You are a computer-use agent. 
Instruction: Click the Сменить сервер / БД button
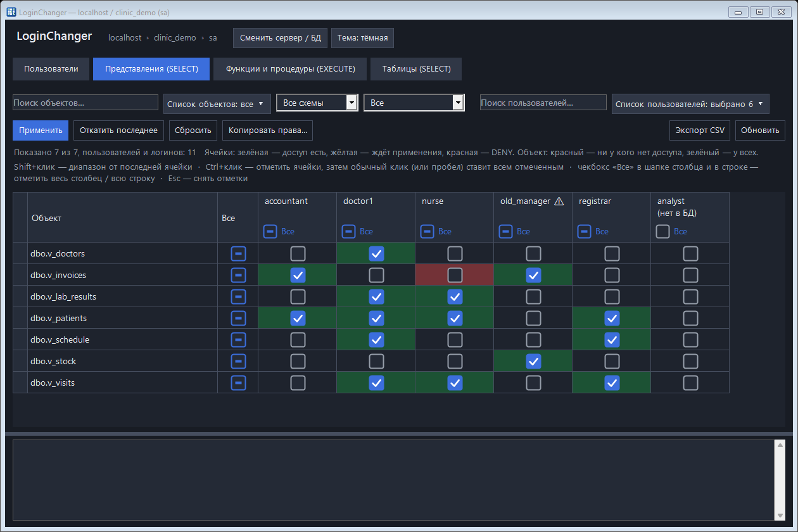pos(281,38)
